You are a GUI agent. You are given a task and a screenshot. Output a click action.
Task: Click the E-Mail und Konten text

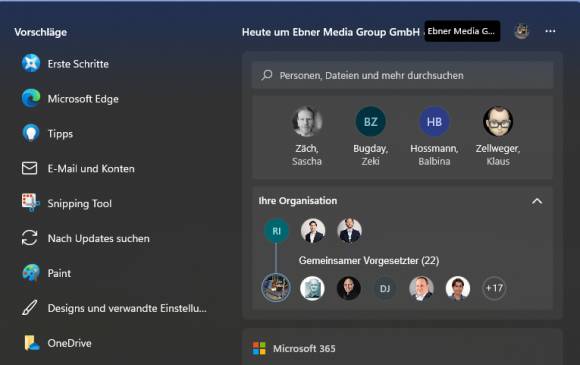(91, 169)
